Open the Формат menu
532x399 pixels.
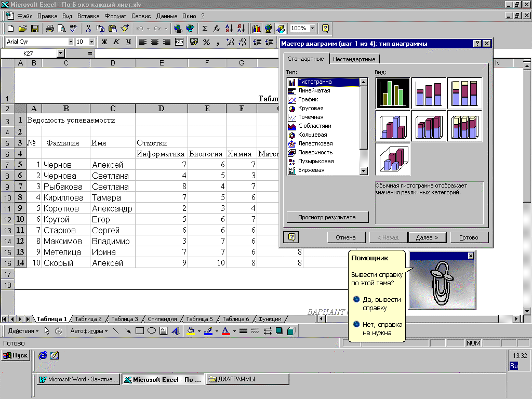[115, 16]
